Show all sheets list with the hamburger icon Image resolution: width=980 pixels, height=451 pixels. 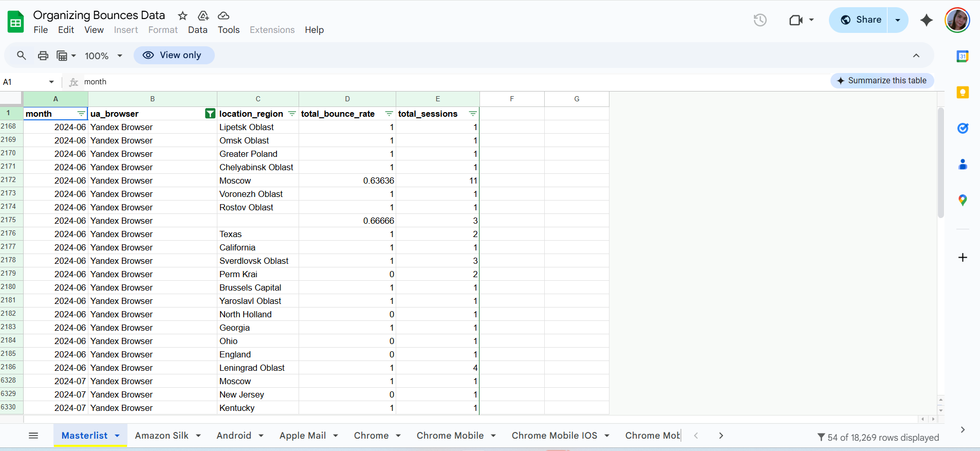coord(33,436)
